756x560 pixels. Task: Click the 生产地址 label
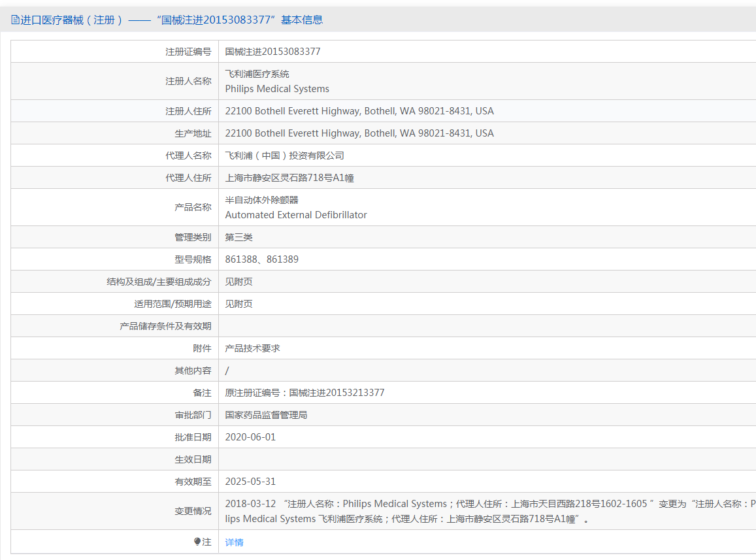point(193,133)
